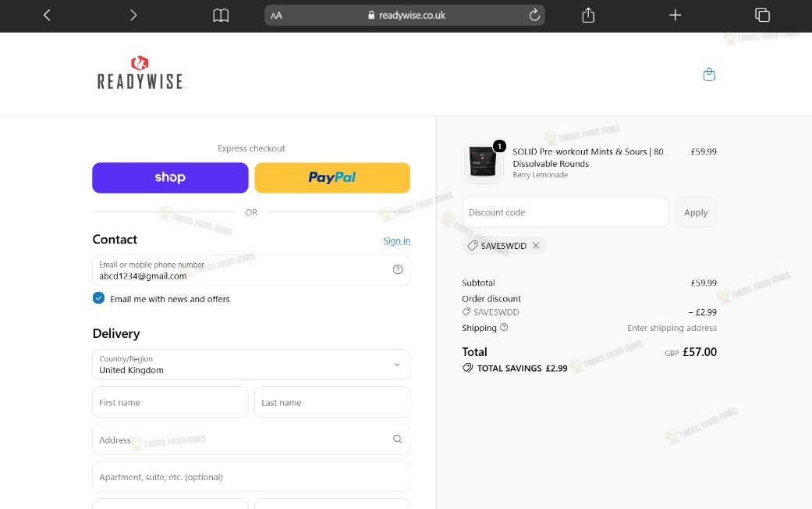Open the AA reader text-size menu
The image size is (812, 509).
pos(277,16)
